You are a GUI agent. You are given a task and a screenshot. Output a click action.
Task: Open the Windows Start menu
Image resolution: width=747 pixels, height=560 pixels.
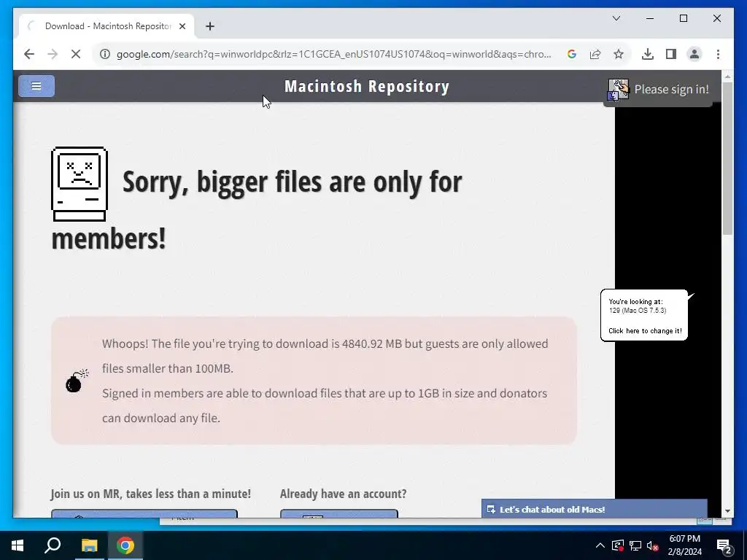tap(18, 545)
